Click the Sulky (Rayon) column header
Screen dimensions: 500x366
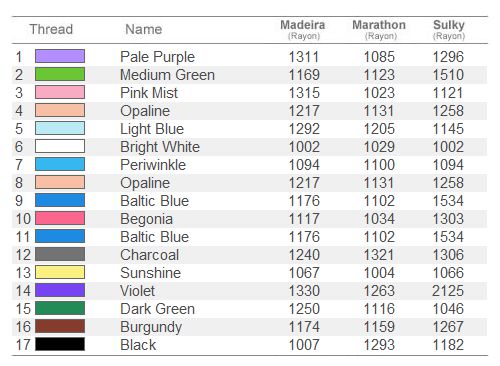[x=449, y=30]
